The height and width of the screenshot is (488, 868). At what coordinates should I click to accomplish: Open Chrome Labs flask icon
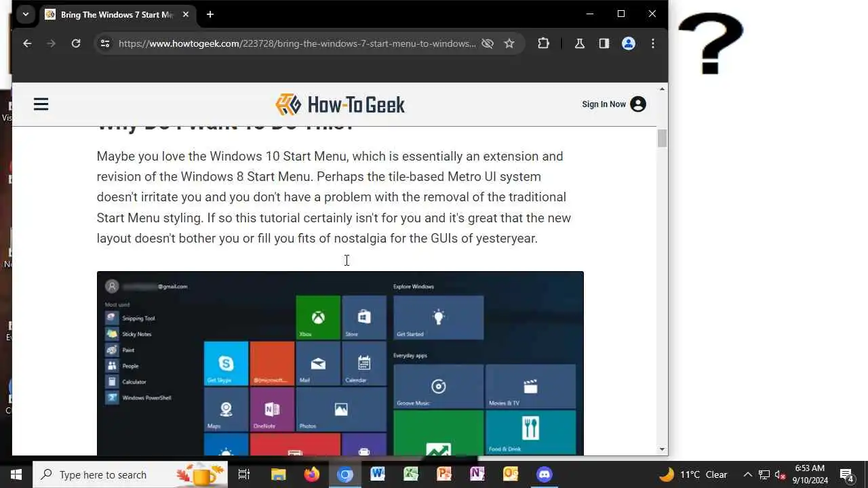click(579, 43)
